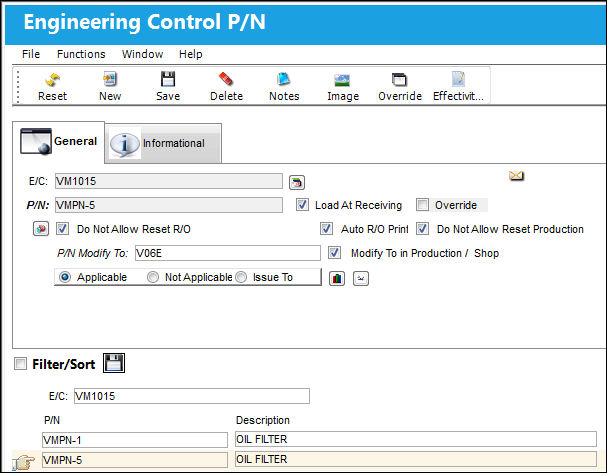
Task: Toggle Do Not Allow Reset Production checkbox
Action: tap(422, 229)
